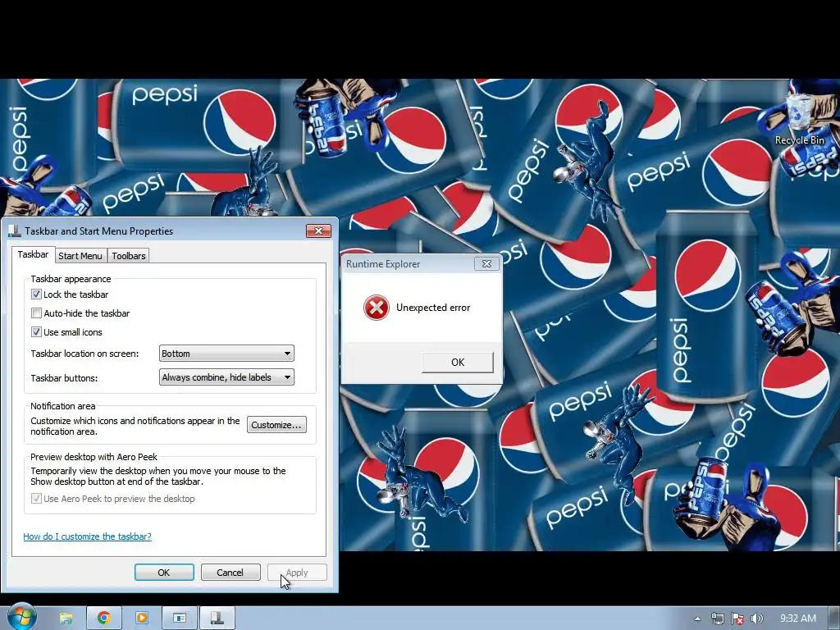The image size is (840, 630).
Task: Click Cancel in Taskbar Properties dialog
Action: 231,572
